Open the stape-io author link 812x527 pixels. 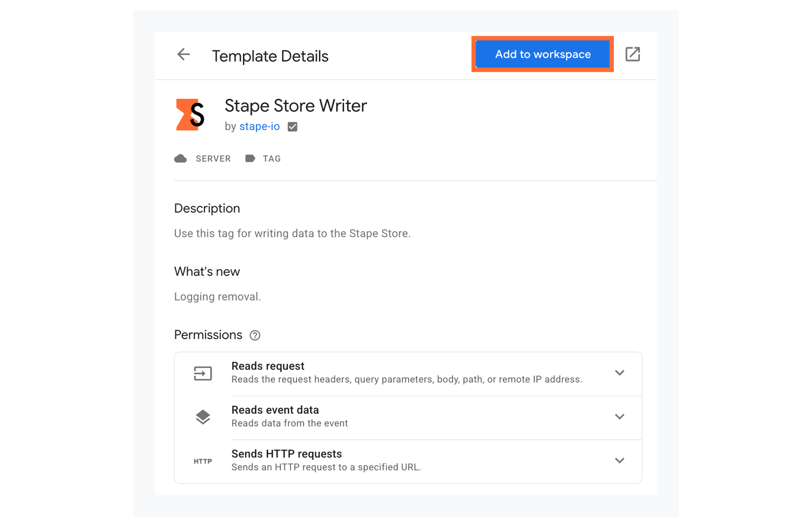(x=259, y=126)
